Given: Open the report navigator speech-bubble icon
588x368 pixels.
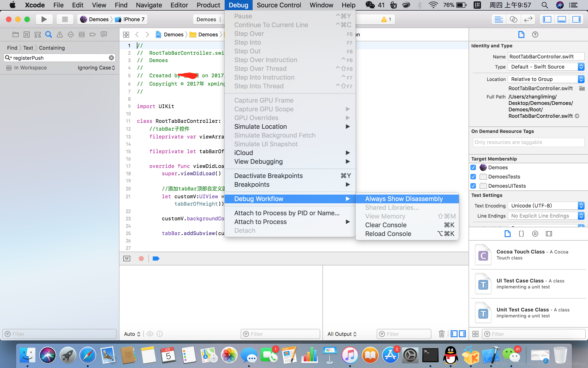Looking at the screenshot, I should (x=104, y=34).
